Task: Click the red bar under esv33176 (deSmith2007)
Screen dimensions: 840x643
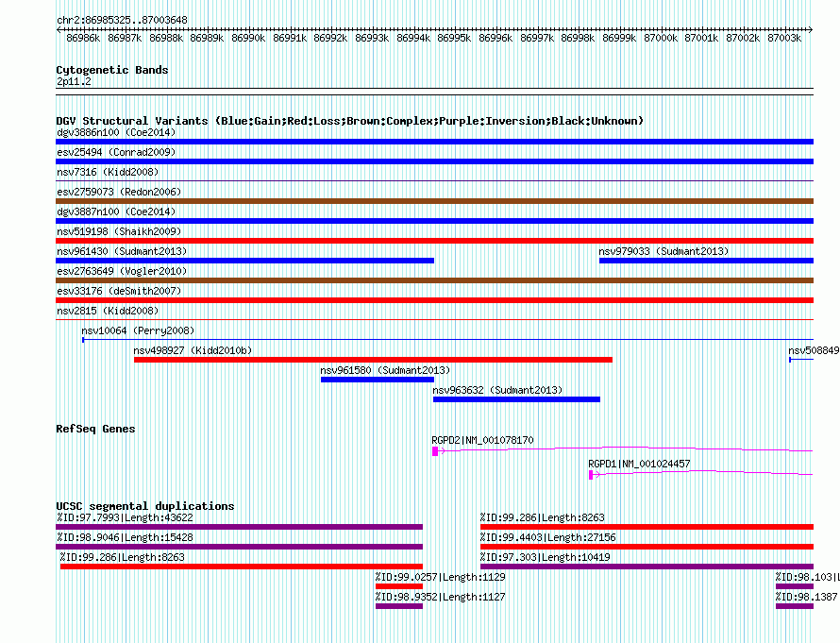Action: (x=434, y=300)
